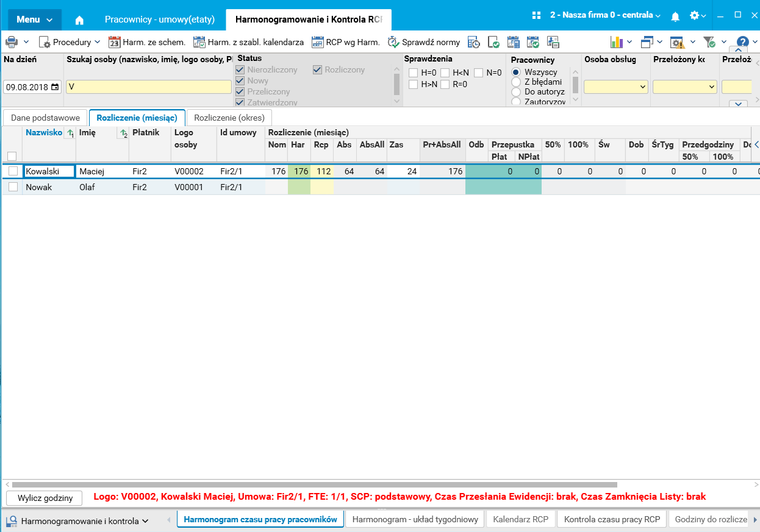760x532 pixels.
Task: Switch to Rozliczenie (okres) tab
Action: pos(229,118)
